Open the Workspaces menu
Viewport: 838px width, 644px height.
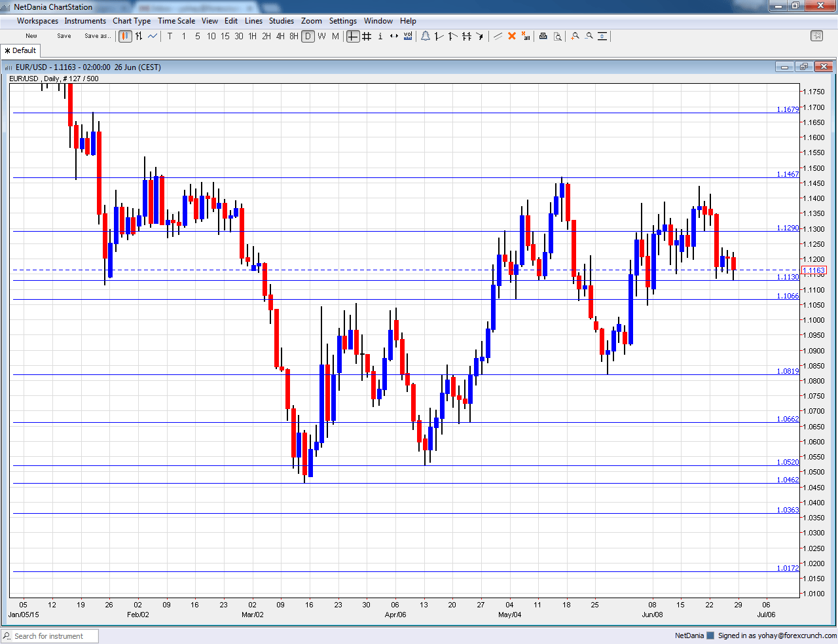tap(37, 21)
